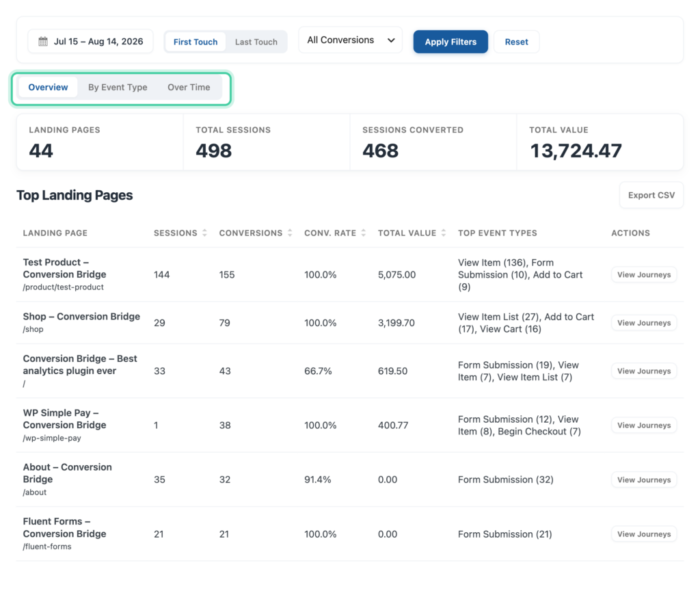View Journeys for Test Product row

[644, 275]
